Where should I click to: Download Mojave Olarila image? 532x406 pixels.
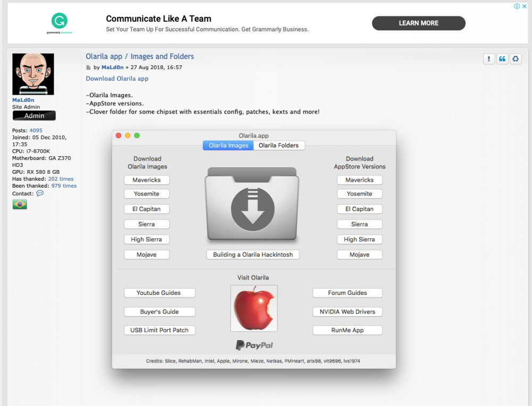(x=147, y=255)
